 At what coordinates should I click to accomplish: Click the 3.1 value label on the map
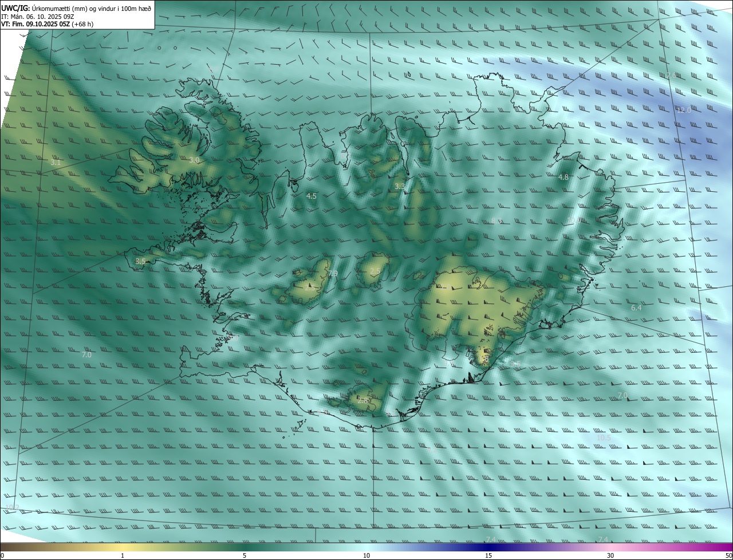pos(56,163)
